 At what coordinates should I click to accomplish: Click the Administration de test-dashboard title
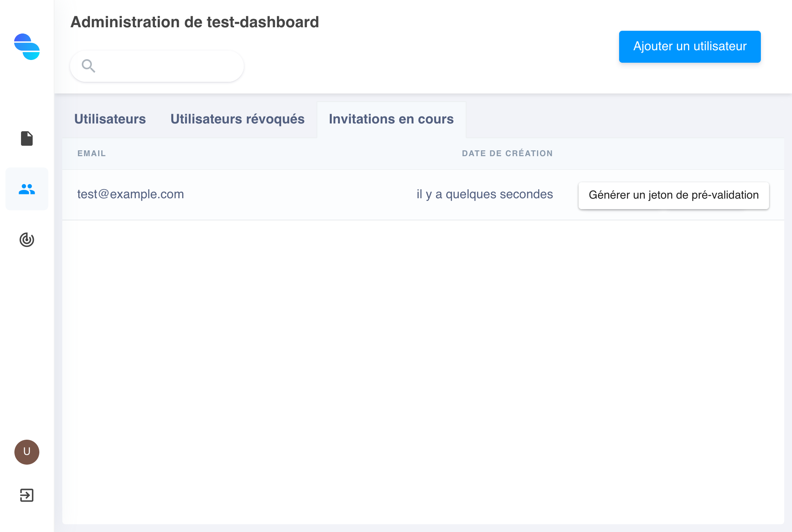[x=195, y=22]
